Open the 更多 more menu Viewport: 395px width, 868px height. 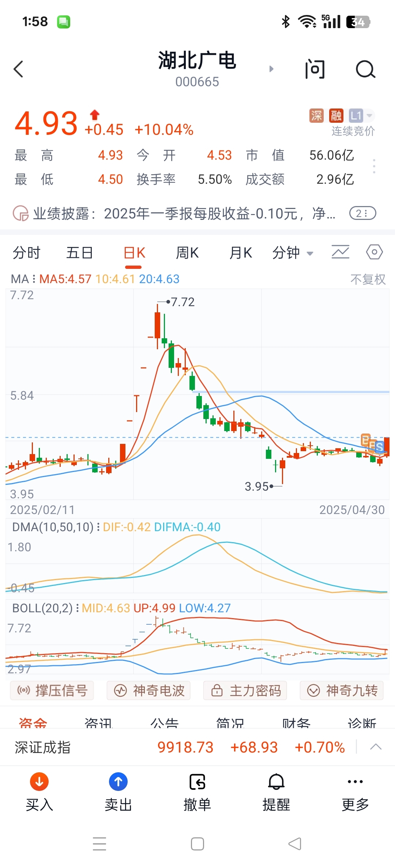point(355,792)
